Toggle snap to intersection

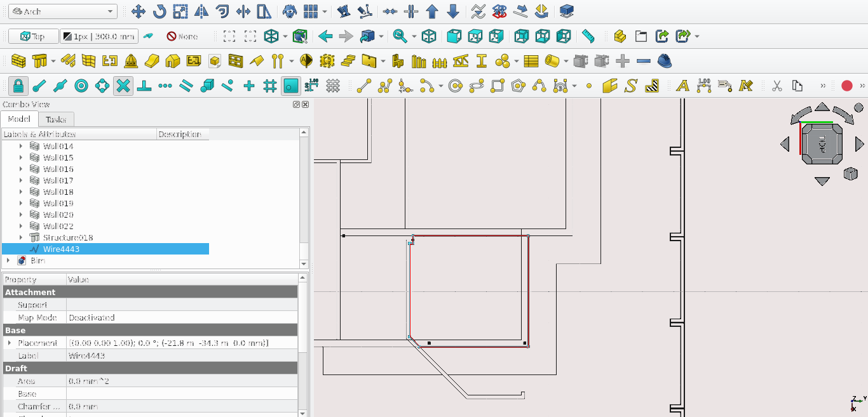(x=123, y=86)
